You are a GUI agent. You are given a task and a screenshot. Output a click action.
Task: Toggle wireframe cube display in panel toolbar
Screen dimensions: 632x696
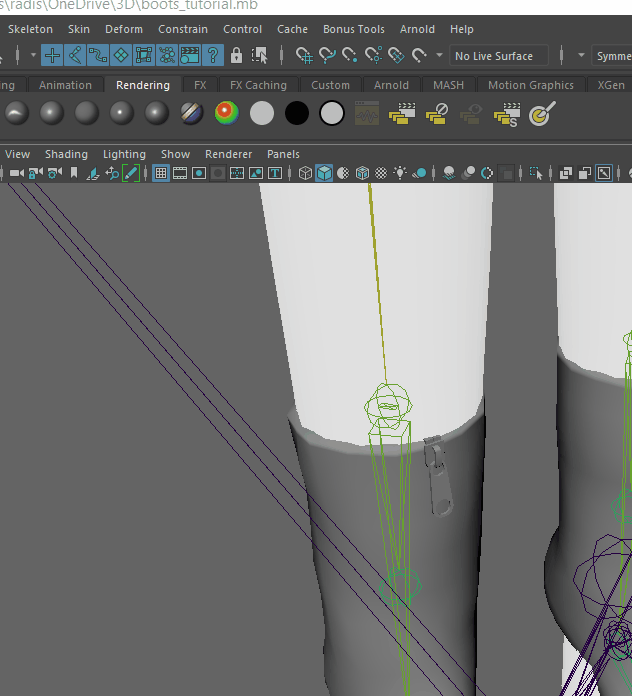point(305,173)
